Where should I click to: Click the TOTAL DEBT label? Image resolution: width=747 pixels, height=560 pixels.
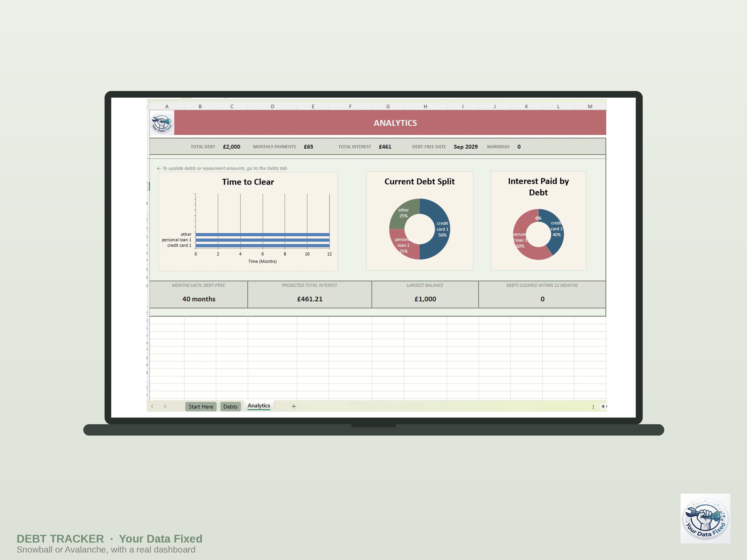click(x=203, y=147)
